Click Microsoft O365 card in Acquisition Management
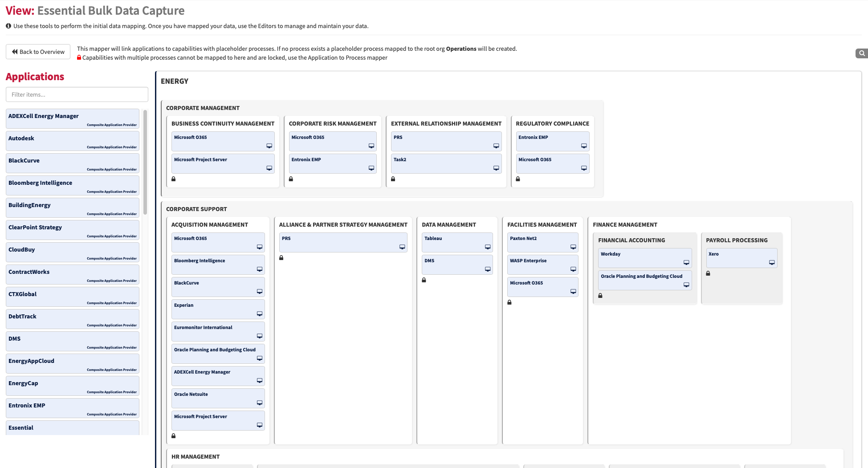Viewport: 868px width, 468px height. point(218,243)
